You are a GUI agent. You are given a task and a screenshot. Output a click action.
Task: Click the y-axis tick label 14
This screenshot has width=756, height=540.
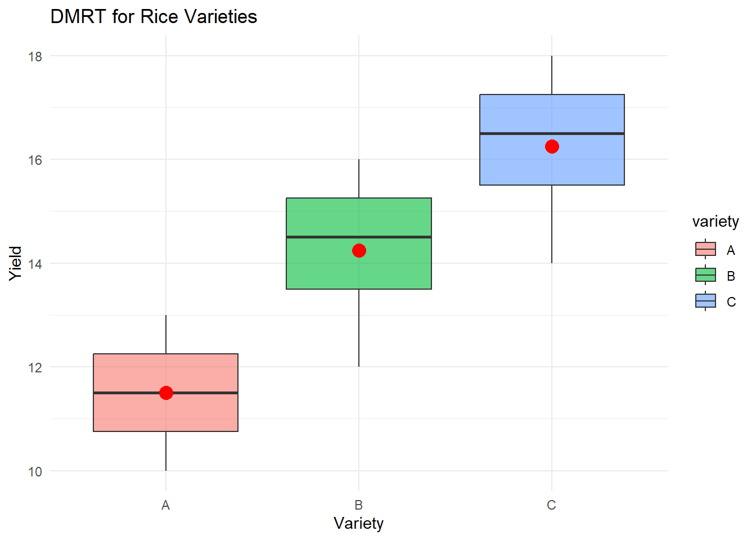coord(35,264)
